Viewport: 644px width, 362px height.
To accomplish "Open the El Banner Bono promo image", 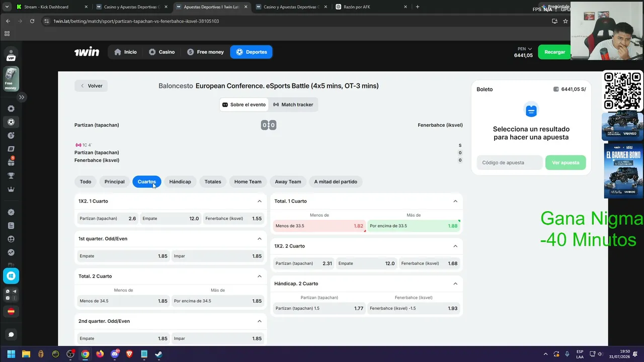I will point(623,171).
